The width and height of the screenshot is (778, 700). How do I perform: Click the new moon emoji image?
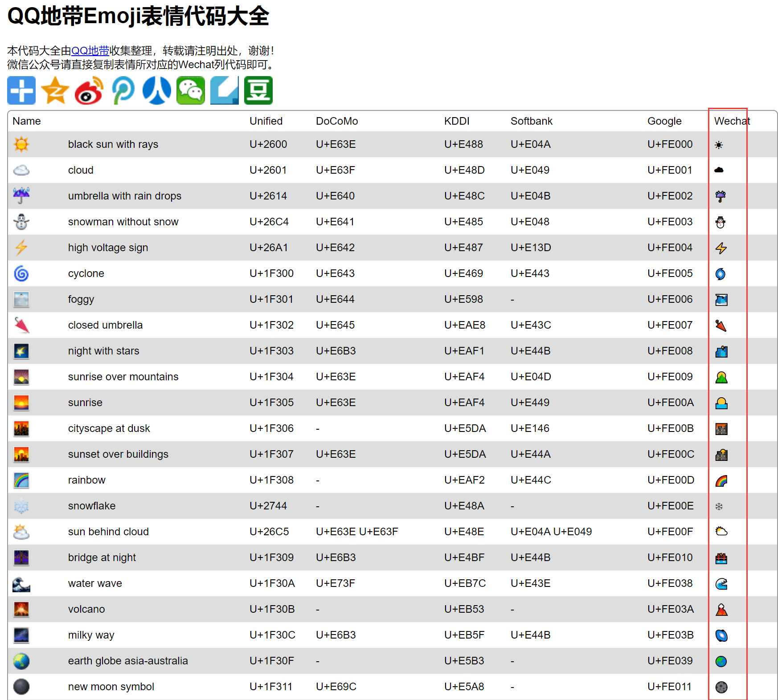point(21,687)
